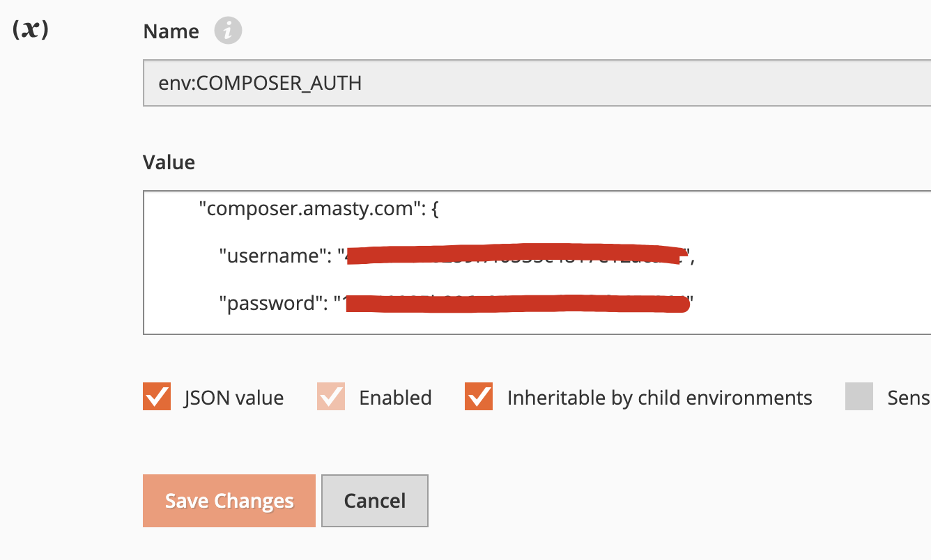This screenshot has width=931, height=560.
Task: Tick the gray Sensitive checkbox
Action: pyautogui.click(x=859, y=396)
